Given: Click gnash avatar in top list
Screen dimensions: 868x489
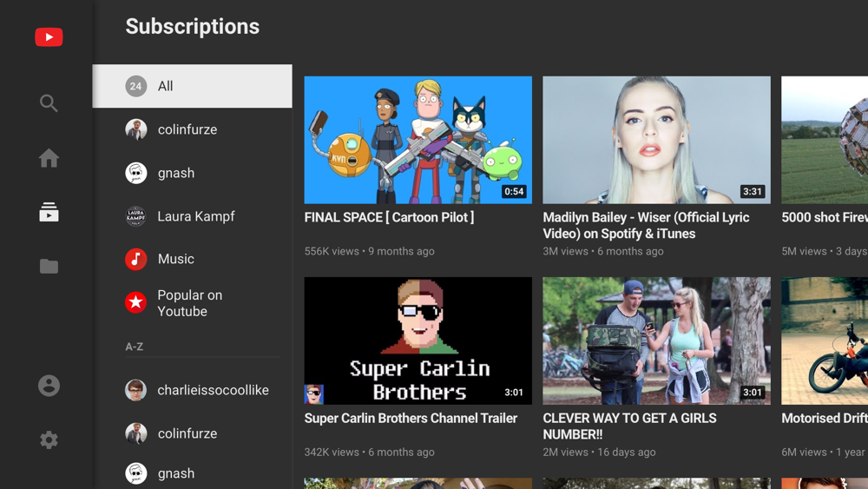Looking at the screenshot, I should click(135, 173).
